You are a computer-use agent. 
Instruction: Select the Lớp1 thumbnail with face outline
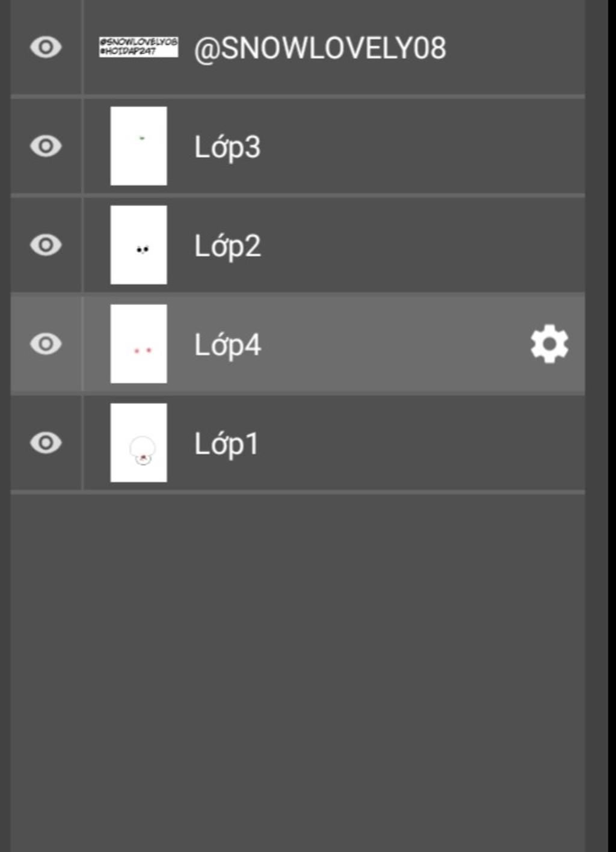pos(138,443)
